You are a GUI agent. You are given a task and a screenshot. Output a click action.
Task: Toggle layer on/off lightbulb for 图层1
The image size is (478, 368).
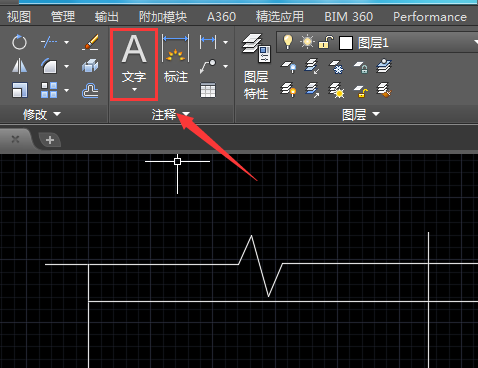coord(287,42)
